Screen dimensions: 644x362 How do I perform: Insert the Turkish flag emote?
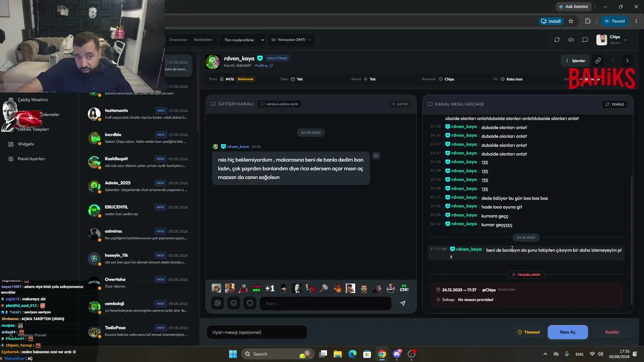(x=310, y=289)
